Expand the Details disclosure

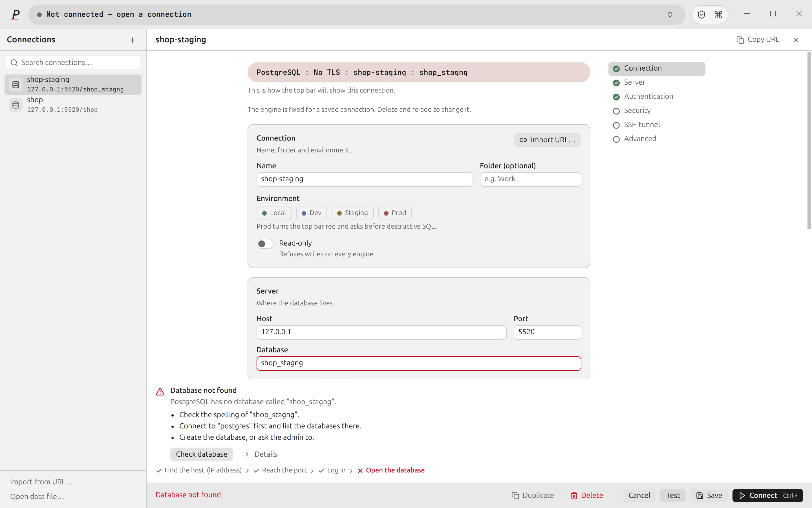click(261, 454)
